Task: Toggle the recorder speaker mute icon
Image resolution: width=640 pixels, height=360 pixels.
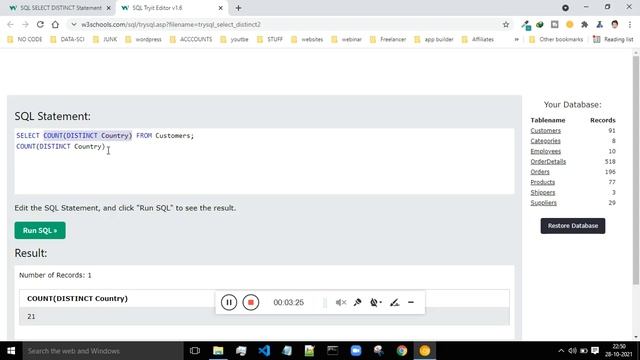Action: 341,302
